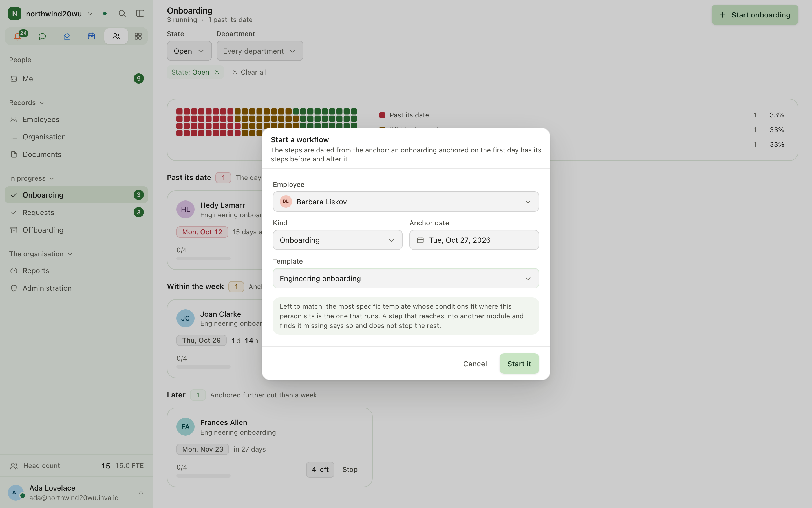Click the 4 left button on Frances Allen
Viewport: 812px width, 508px height.
click(320, 469)
